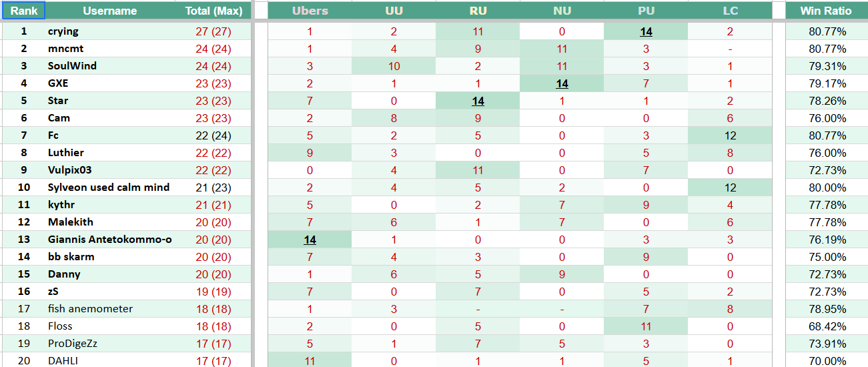The height and width of the screenshot is (367, 868).
Task: Select the Win Ratio header cell
Action: [827, 11]
